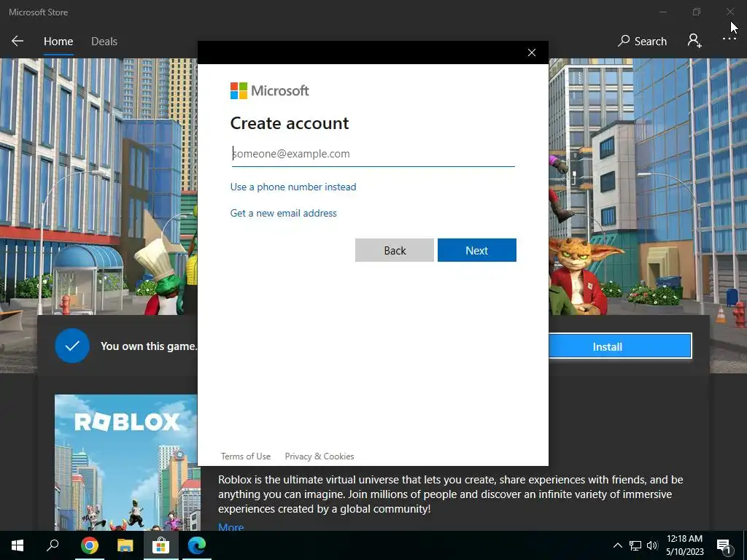Open Search in Microsoft Store

pyautogui.click(x=642, y=41)
